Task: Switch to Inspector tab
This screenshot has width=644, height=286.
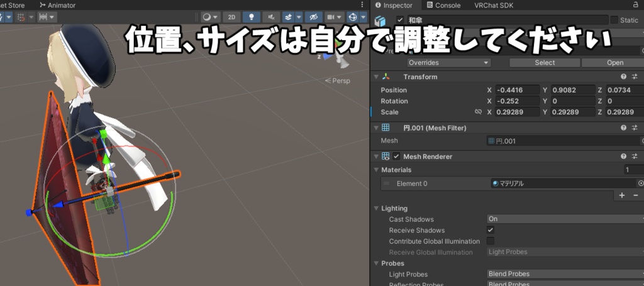Action: (x=394, y=5)
